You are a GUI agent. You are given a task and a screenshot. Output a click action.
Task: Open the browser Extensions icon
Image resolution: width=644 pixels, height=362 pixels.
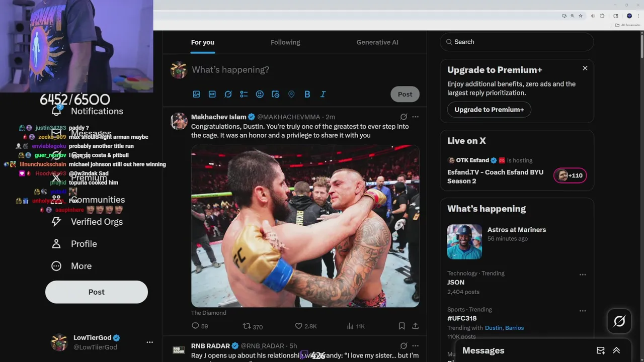tap(602, 16)
